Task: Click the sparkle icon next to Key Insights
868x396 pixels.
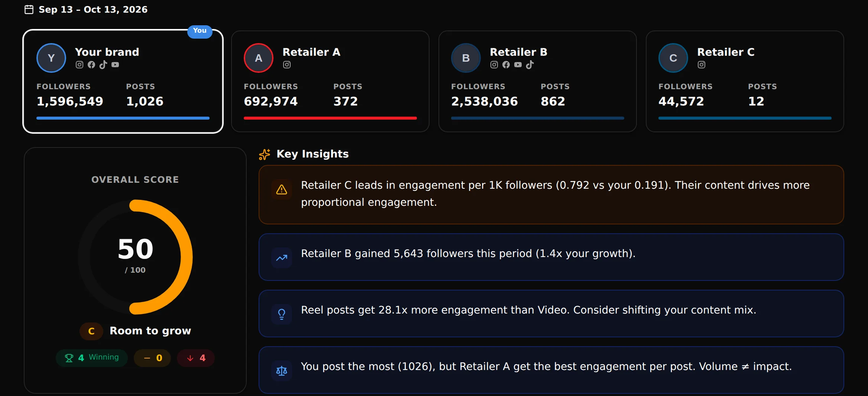Action: tap(265, 154)
